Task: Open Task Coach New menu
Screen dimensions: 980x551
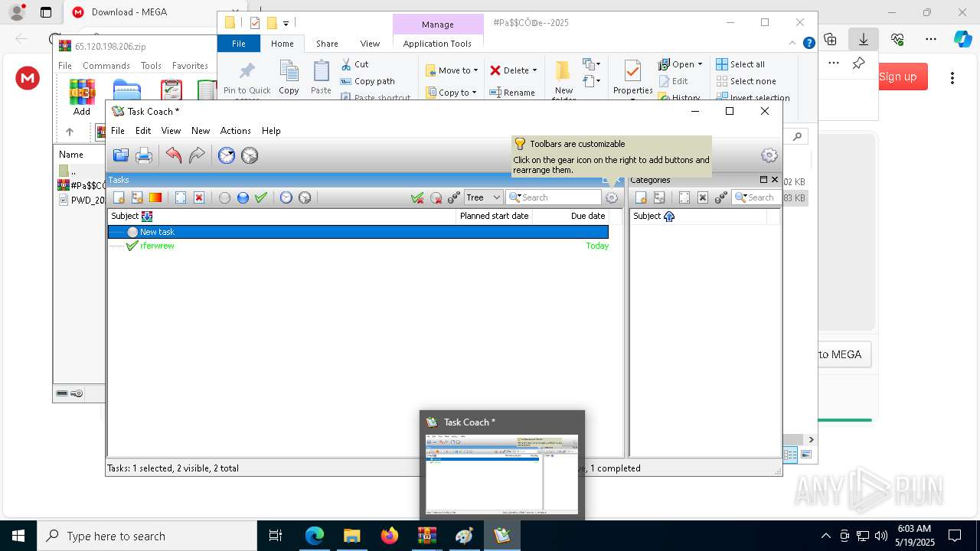Action: point(201,131)
